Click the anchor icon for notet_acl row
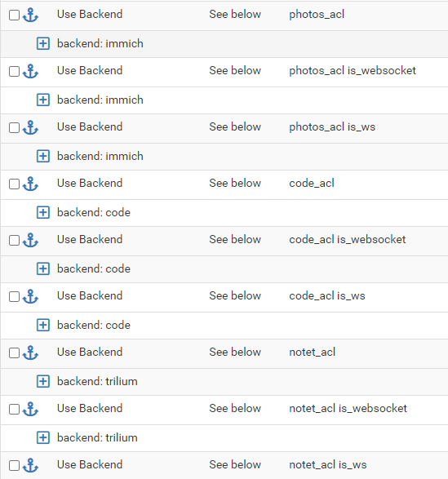Image resolution: width=448 pixels, height=479 pixels. pyautogui.click(x=30, y=353)
